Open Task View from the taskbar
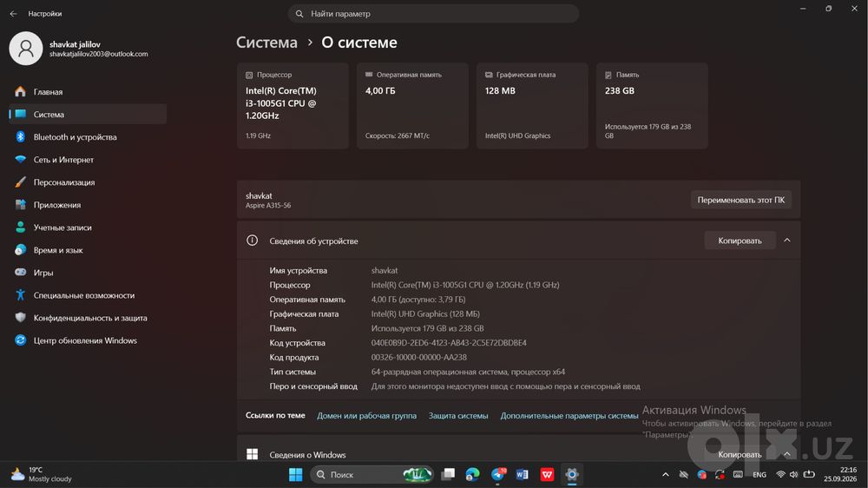The image size is (868, 488). [448, 475]
